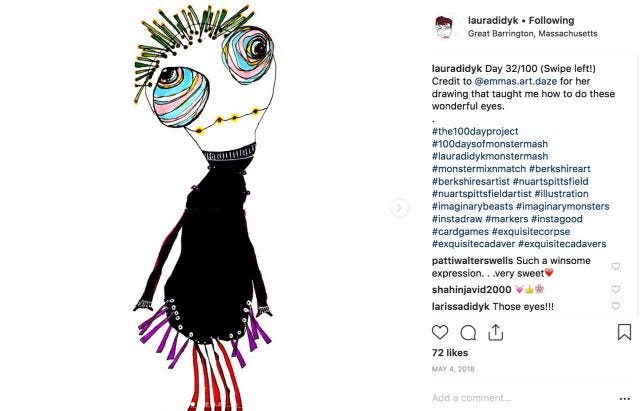
Task: Open lauradidyk profile avatar
Action: click(x=444, y=27)
